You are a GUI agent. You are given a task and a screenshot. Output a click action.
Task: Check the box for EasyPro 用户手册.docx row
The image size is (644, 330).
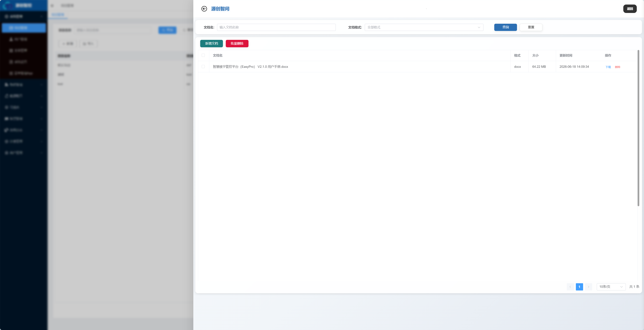tap(203, 66)
